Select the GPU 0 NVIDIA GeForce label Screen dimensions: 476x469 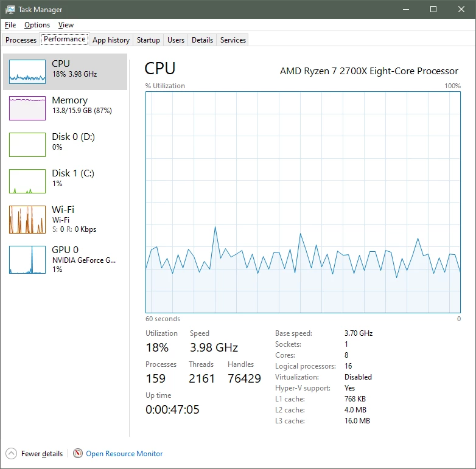click(x=84, y=259)
